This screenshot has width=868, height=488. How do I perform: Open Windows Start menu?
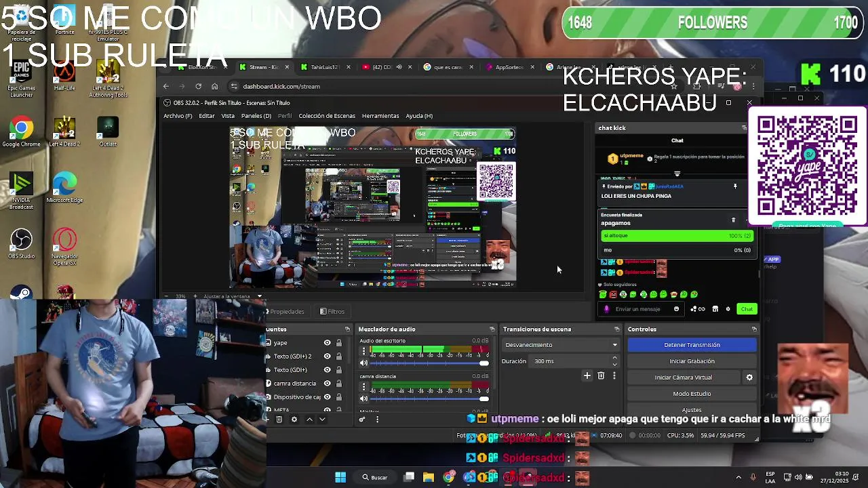click(340, 477)
